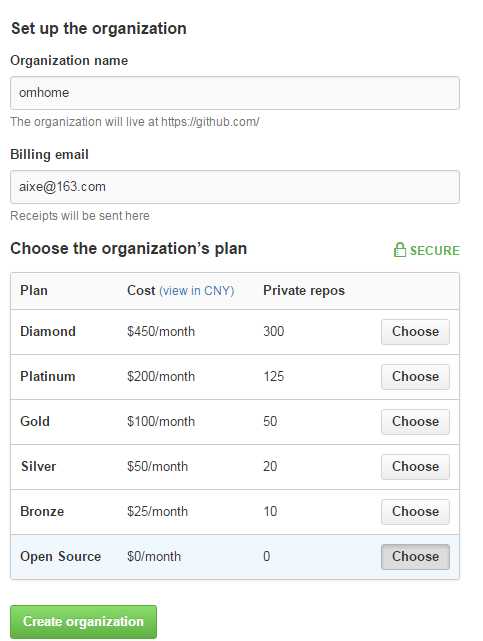Image resolution: width=483 pixels, height=641 pixels.
Task: Submit with Create organization button
Action: point(83,621)
